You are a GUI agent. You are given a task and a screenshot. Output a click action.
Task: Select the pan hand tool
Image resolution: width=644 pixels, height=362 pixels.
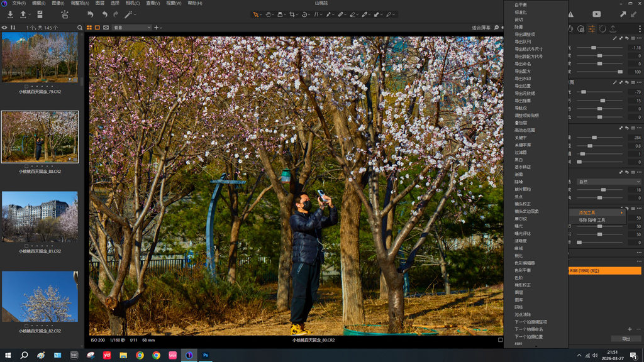268,14
